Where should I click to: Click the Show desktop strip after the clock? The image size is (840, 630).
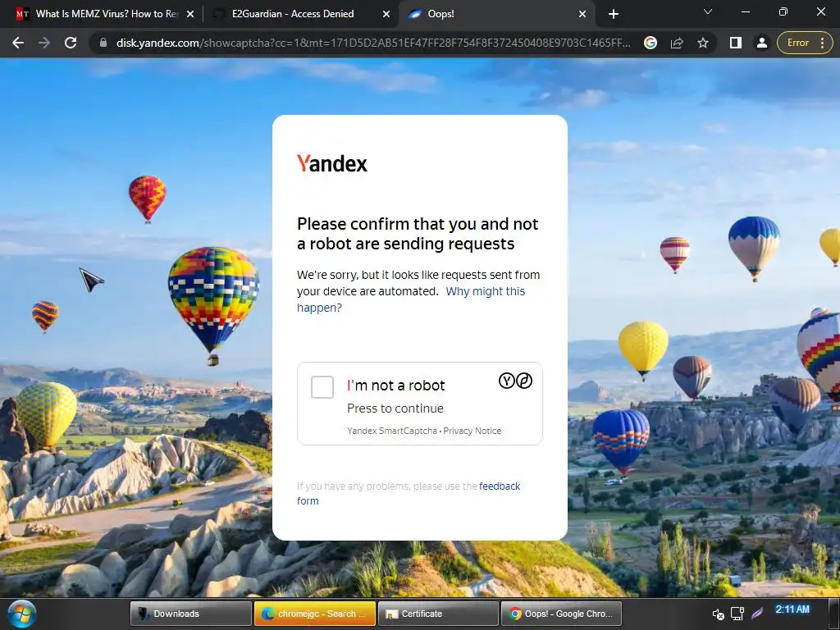coord(834,614)
